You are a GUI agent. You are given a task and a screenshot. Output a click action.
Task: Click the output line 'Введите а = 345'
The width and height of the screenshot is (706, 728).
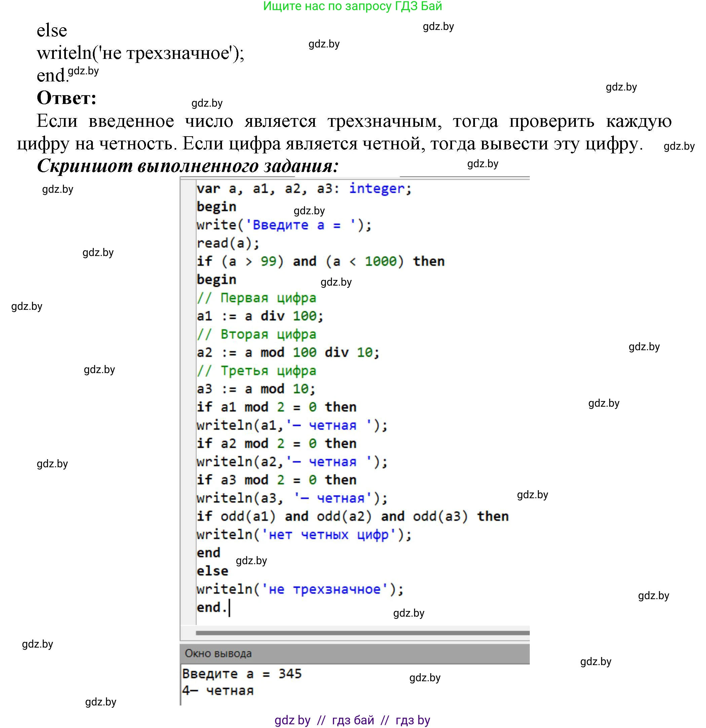coord(242,674)
